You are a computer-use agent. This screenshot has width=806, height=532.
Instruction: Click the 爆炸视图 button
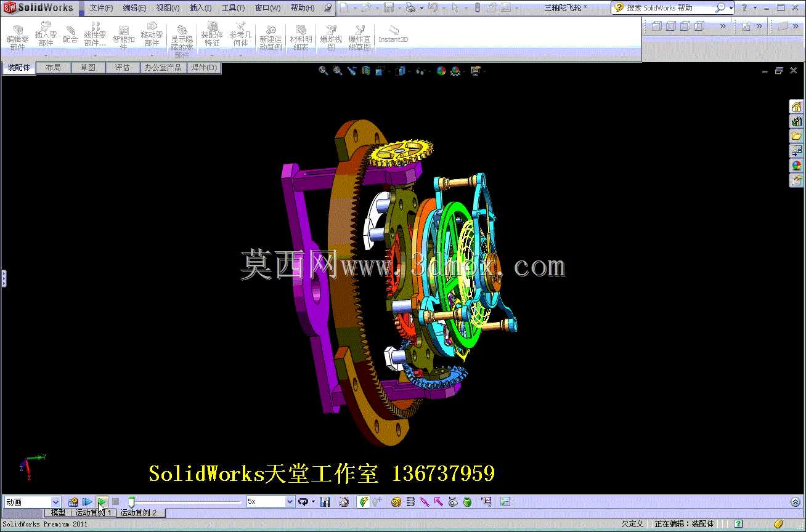click(331, 38)
